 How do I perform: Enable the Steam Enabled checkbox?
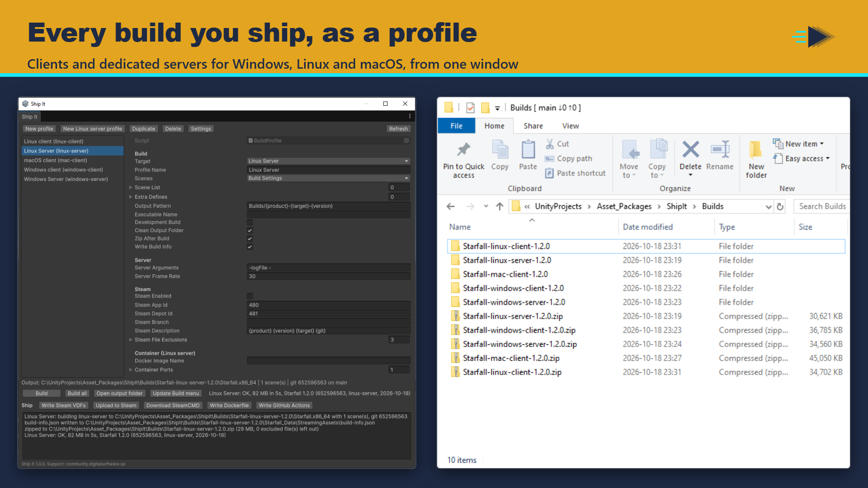coord(250,296)
